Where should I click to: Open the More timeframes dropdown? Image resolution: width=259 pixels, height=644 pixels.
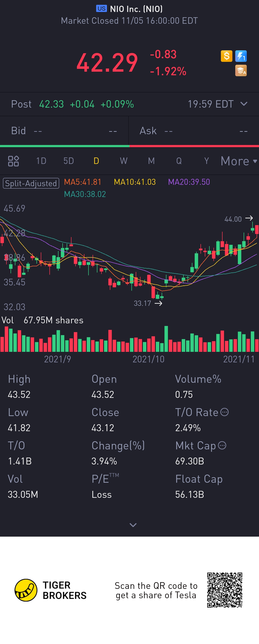(x=239, y=161)
